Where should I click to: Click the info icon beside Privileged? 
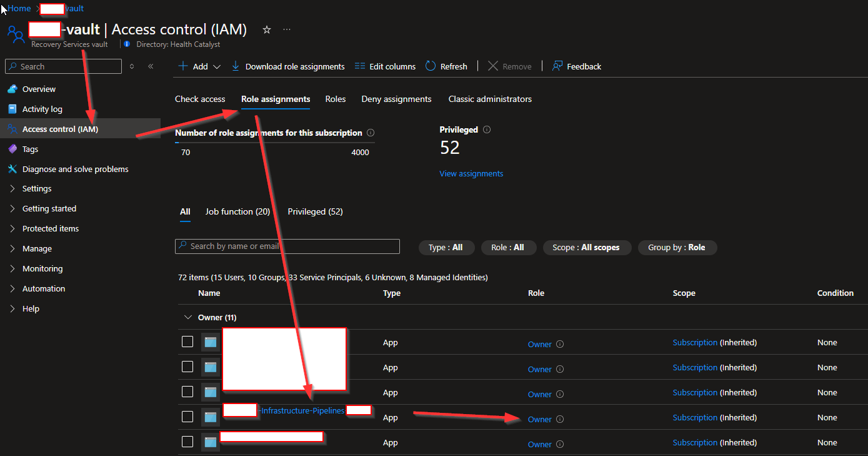pyautogui.click(x=487, y=129)
